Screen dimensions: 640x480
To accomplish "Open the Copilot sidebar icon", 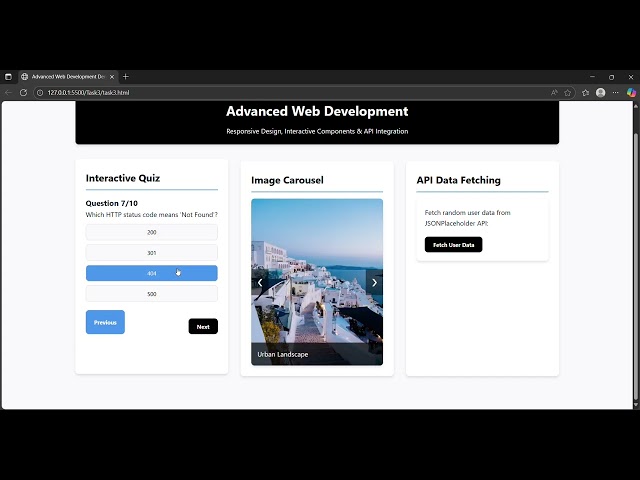I will point(631,93).
